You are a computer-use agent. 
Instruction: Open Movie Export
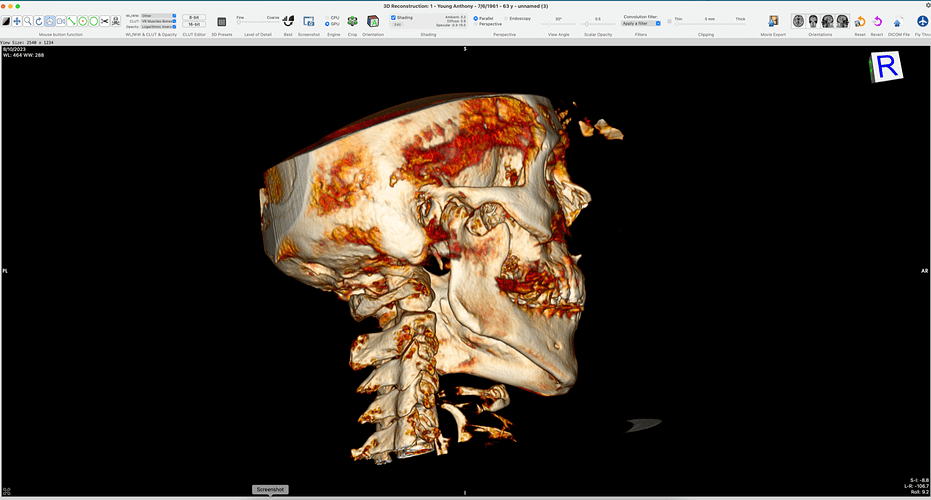pyautogui.click(x=773, y=21)
